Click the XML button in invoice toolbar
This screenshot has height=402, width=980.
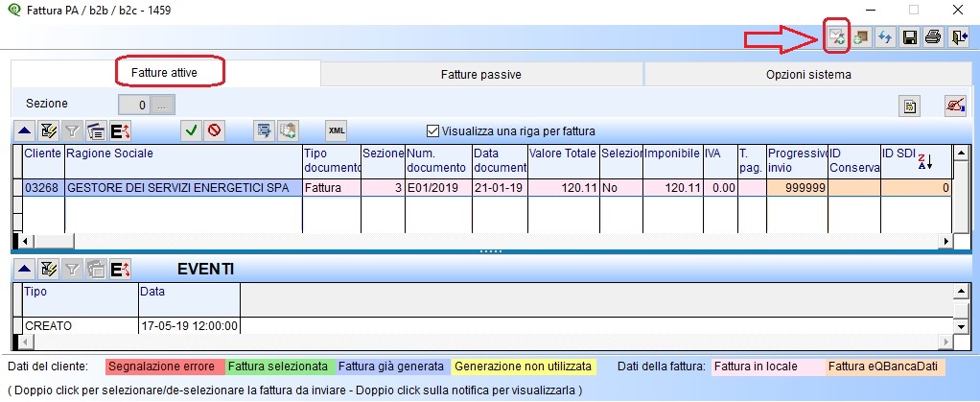(336, 131)
